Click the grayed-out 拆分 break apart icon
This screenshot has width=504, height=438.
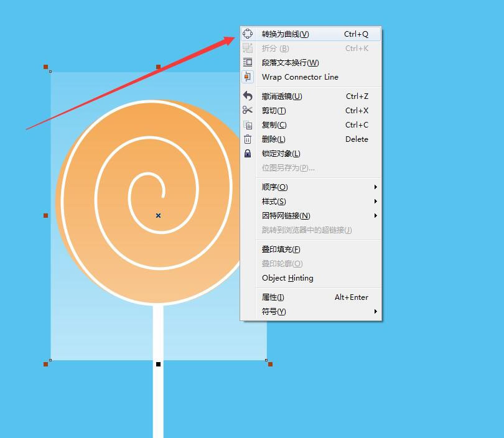(248, 48)
